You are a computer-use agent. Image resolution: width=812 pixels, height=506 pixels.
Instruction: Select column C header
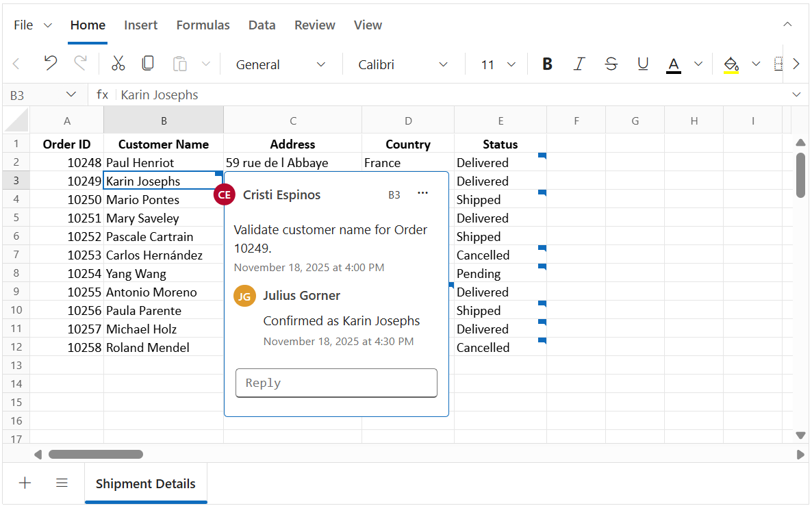[292, 121]
